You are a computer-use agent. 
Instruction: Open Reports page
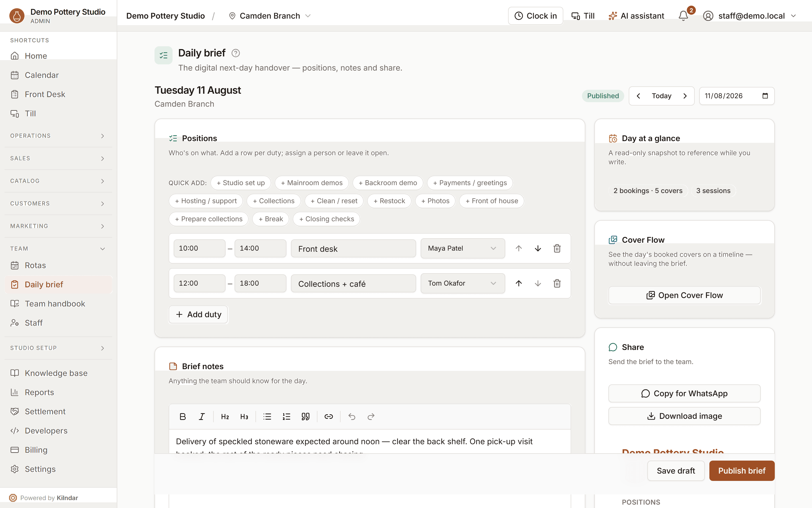(58, 392)
